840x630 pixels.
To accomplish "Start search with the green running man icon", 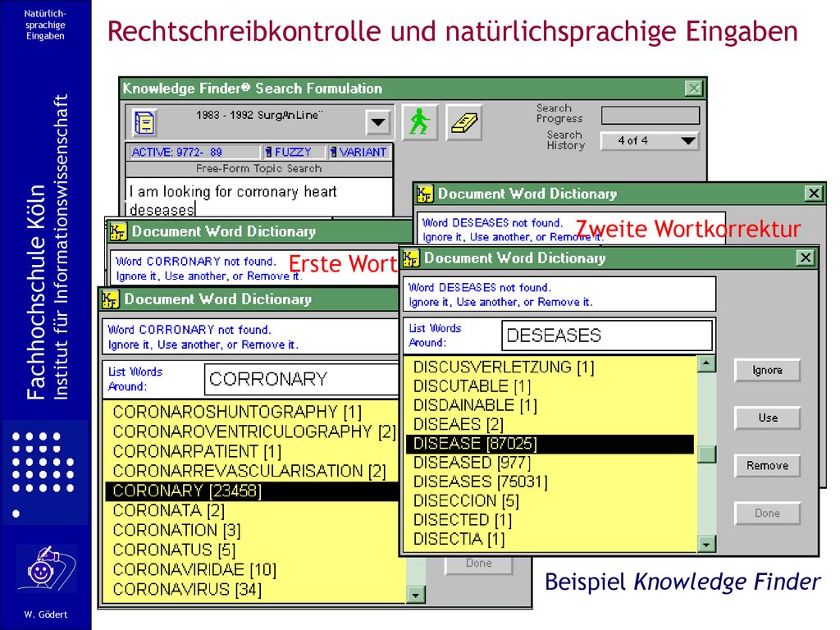I will pyautogui.click(x=419, y=122).
